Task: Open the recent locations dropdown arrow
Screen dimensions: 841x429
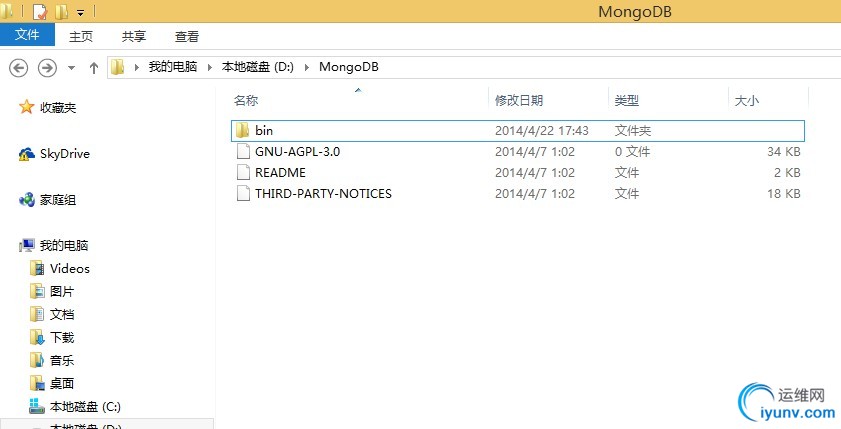Action: (x=71, y=68)
